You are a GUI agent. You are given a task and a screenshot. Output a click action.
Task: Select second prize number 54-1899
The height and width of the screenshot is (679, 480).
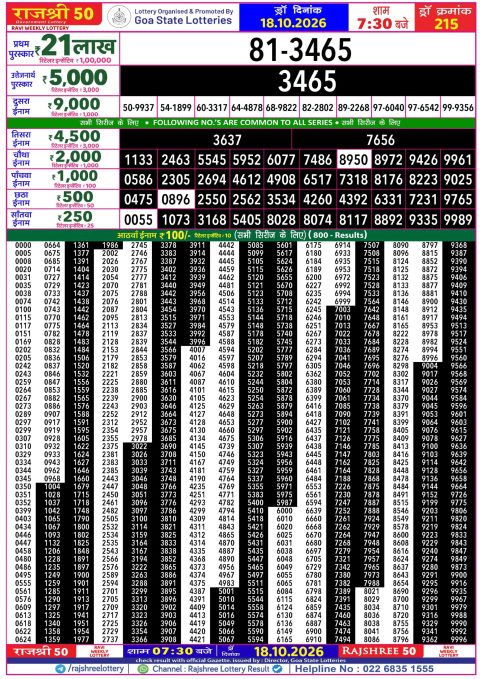(x=175, y=107)
